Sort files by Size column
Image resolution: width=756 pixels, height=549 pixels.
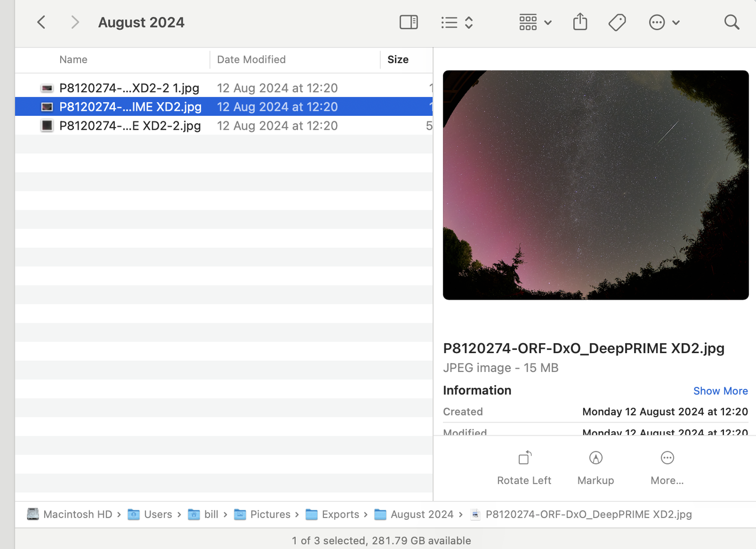tap(398, 60)
